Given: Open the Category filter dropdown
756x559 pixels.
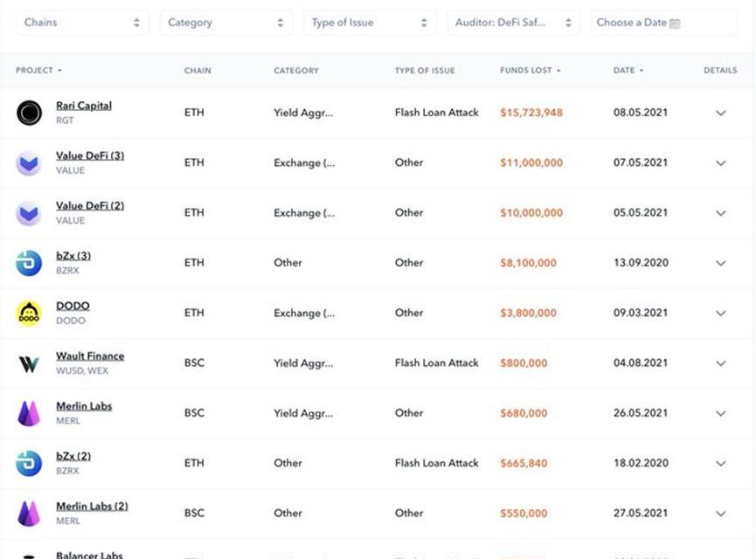Looking at the screenshot, I should (225, 23).
